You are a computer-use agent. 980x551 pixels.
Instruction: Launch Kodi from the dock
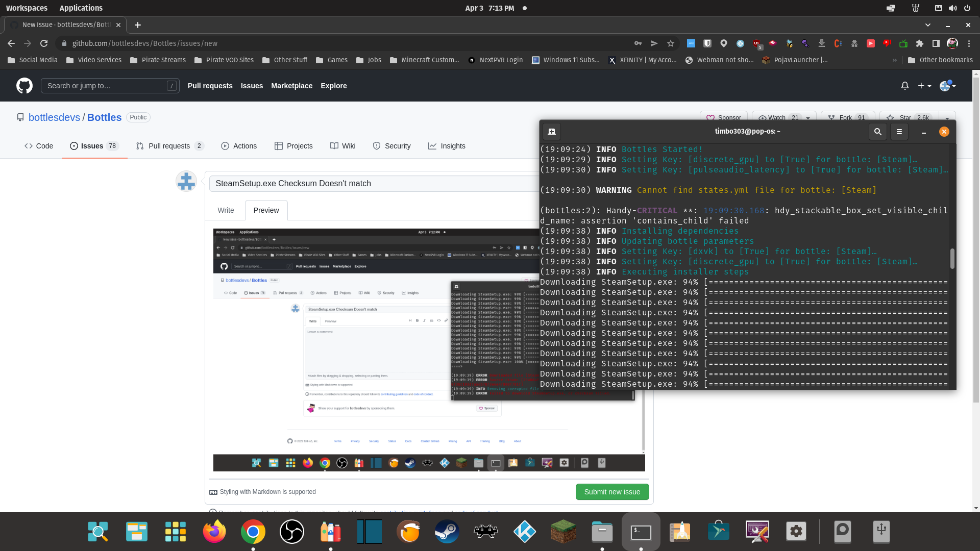[525, 532]
